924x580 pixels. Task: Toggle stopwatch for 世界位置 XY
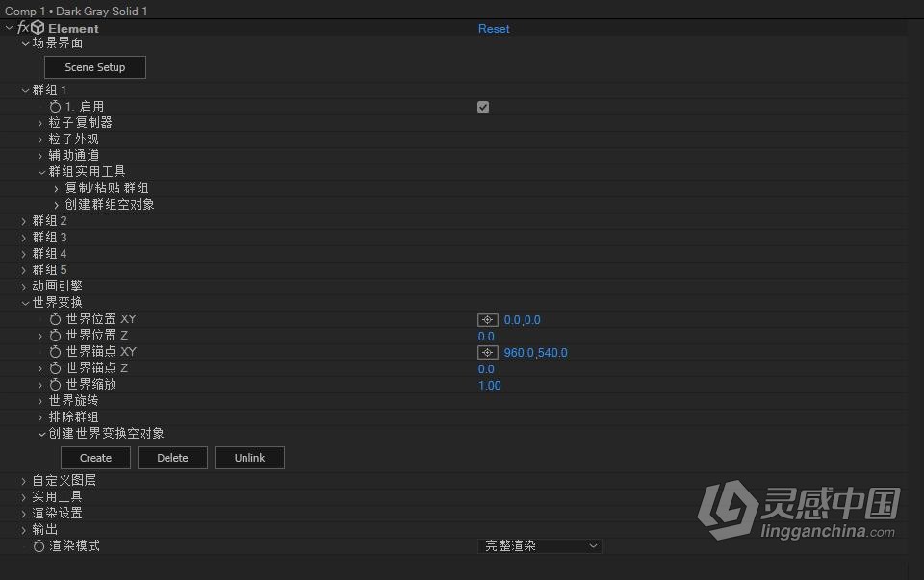(56, 319)
